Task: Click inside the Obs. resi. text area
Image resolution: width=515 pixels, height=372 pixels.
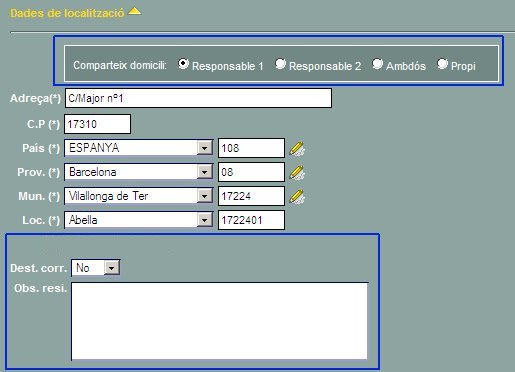Action: pyautogui.click(x=220, y=321)
